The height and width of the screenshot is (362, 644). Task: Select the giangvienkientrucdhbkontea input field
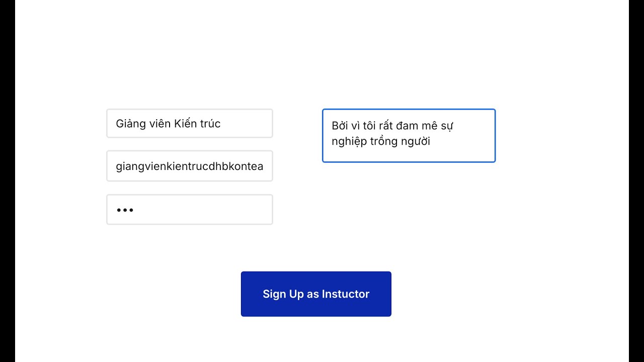(x=189, y=166)
